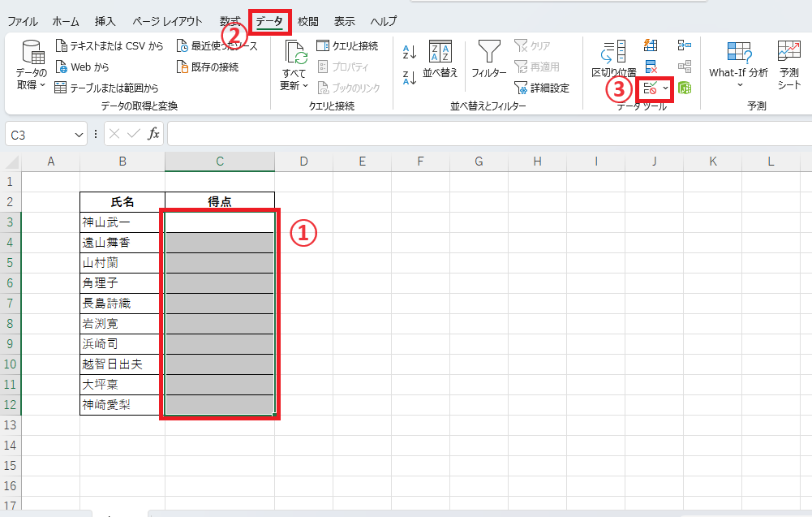The width and height of the screenshot is (812, 517).
Task: Click the Name Box showing C3
Action: click(41, 136)
